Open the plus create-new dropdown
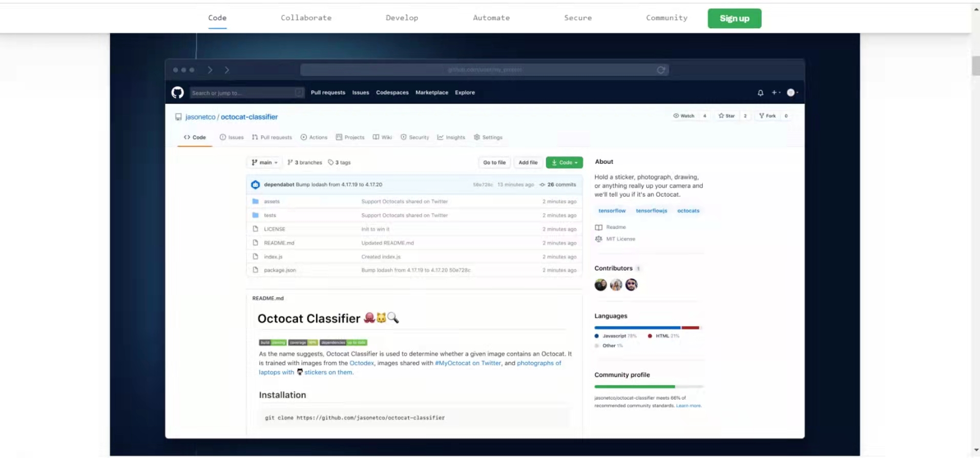This screenshot has width=980, height=458. click(x=776, y=93)
